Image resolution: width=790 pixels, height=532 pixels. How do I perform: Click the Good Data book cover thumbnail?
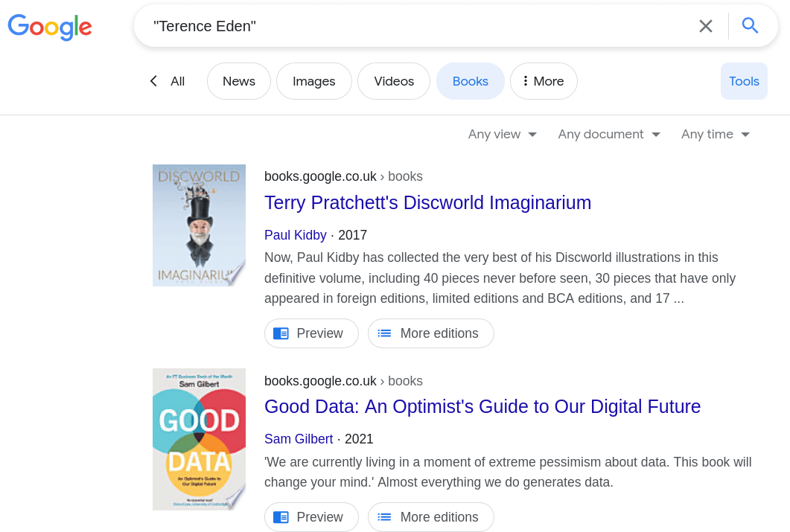[199, 440]
